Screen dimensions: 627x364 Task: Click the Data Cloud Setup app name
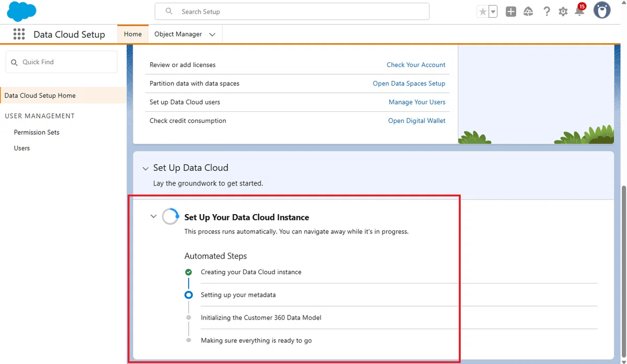coord(69,34)
